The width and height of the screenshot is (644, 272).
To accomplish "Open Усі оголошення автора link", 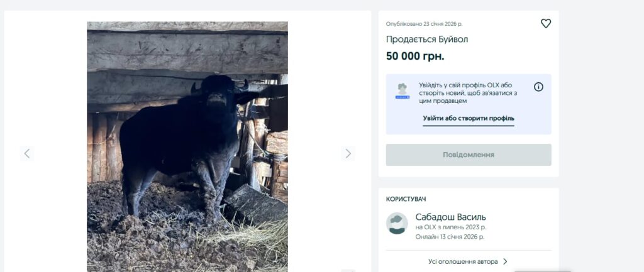I will click(x=463, y=261).
